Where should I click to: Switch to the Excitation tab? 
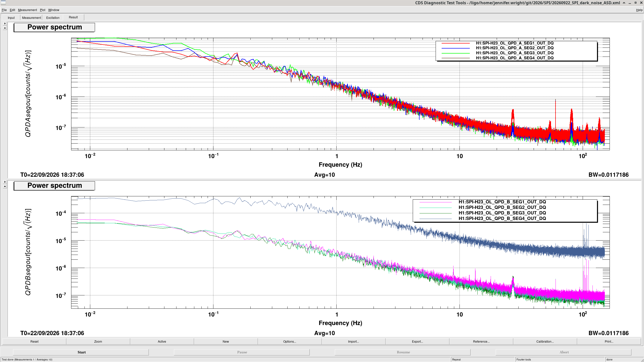(53, 18)
